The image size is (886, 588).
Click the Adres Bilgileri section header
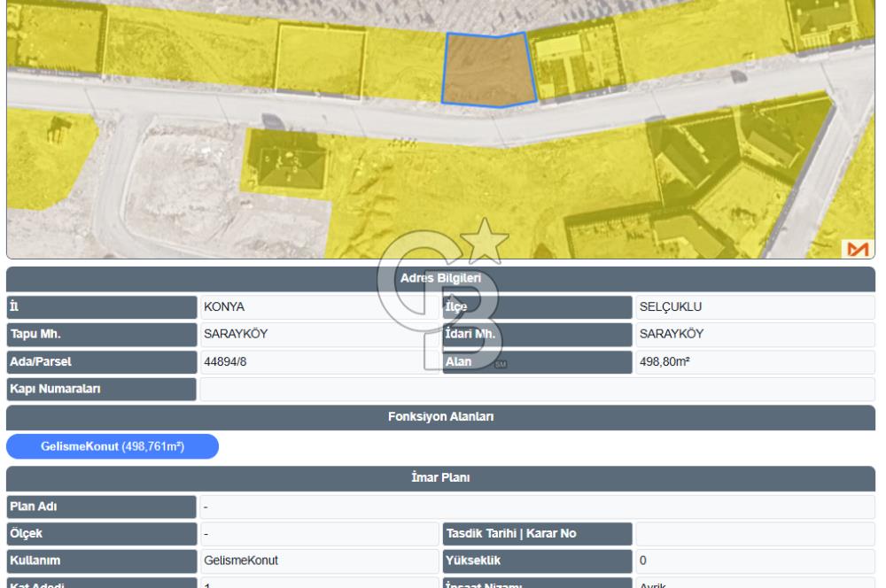click(440, 278)
